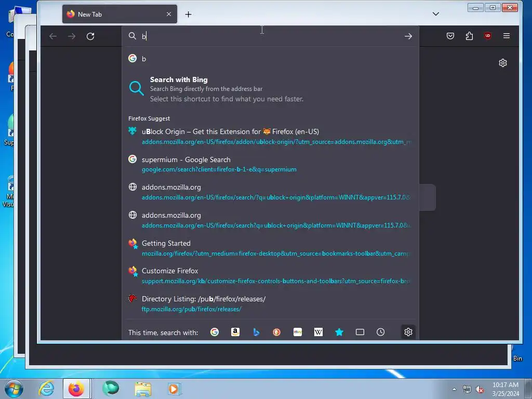Search this time with Amazon icon
Viewport: 532px width, 399px height.
pos(235,332)
